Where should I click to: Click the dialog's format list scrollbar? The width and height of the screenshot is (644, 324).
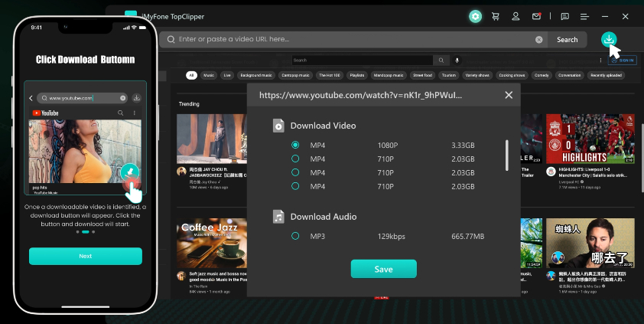(507, 155)
